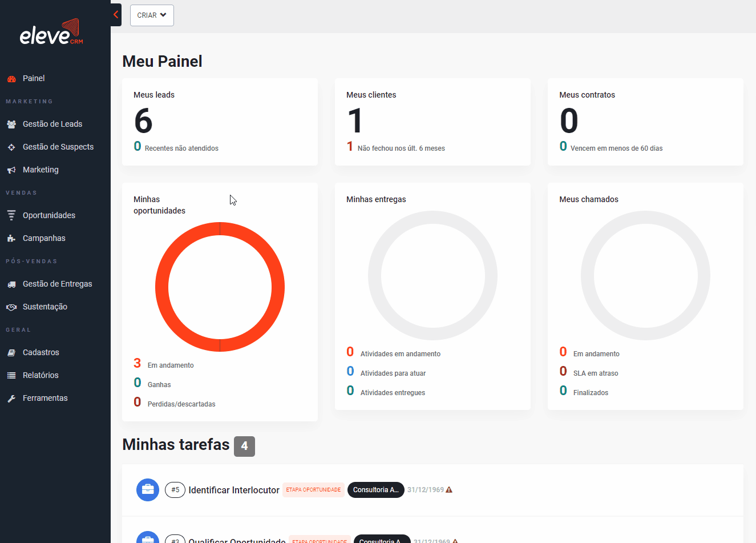Expand the Consultoria A... tag on task #5
Viewport: 756px width, 543px height.
[x=375, y=490]
